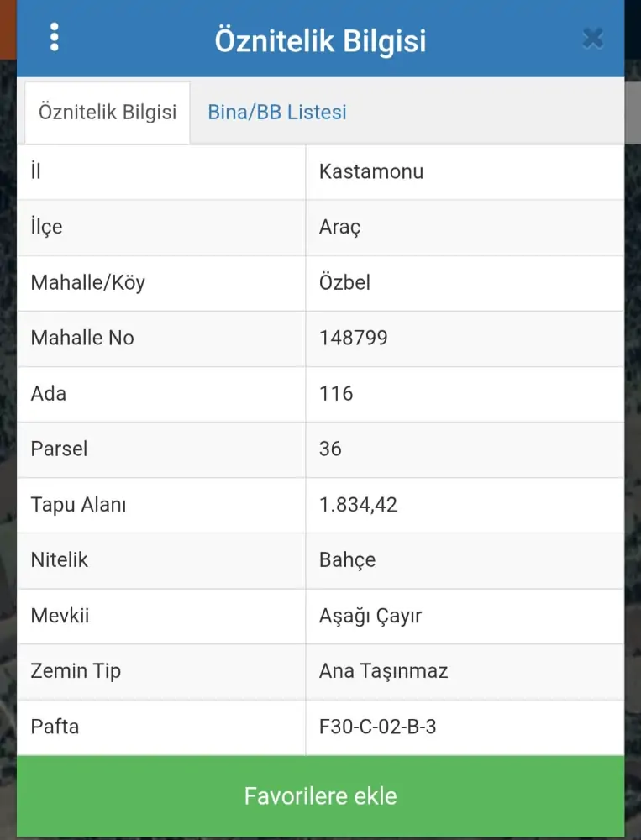Open the three-dot options menu
The width and height of the screenshot is (641, 840).
coord(55,37)
